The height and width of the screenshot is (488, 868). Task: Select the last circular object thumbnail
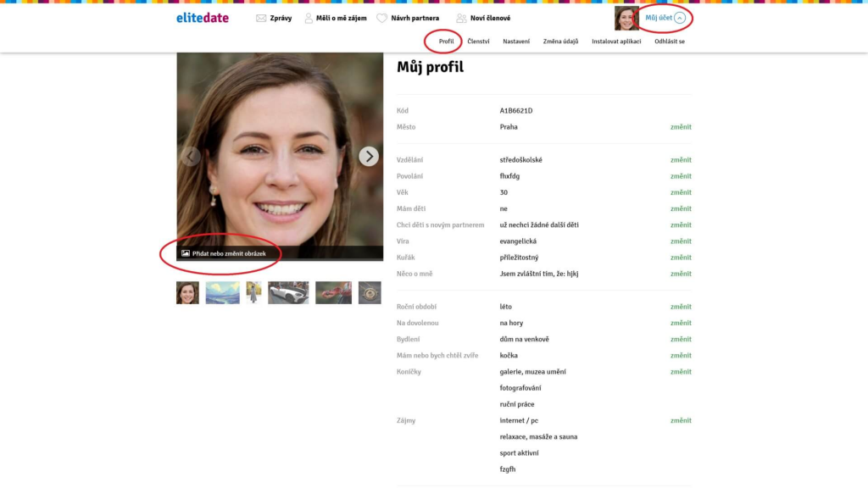click(x=370, y=292)
